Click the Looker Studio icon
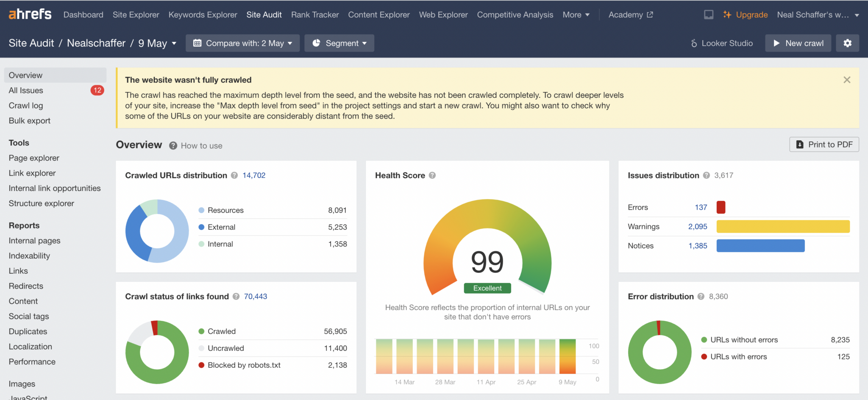868x400 pixels. click(x=693, y=43)
